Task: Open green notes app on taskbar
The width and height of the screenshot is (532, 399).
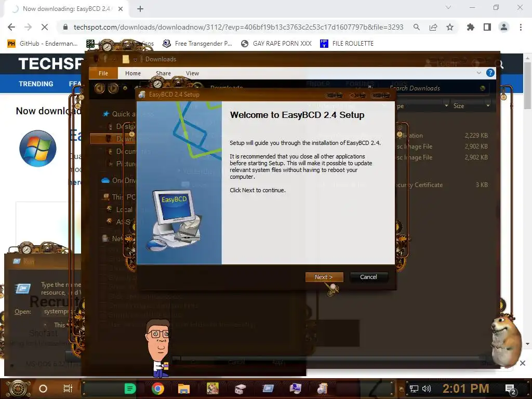Action: (x=130, y=389)
